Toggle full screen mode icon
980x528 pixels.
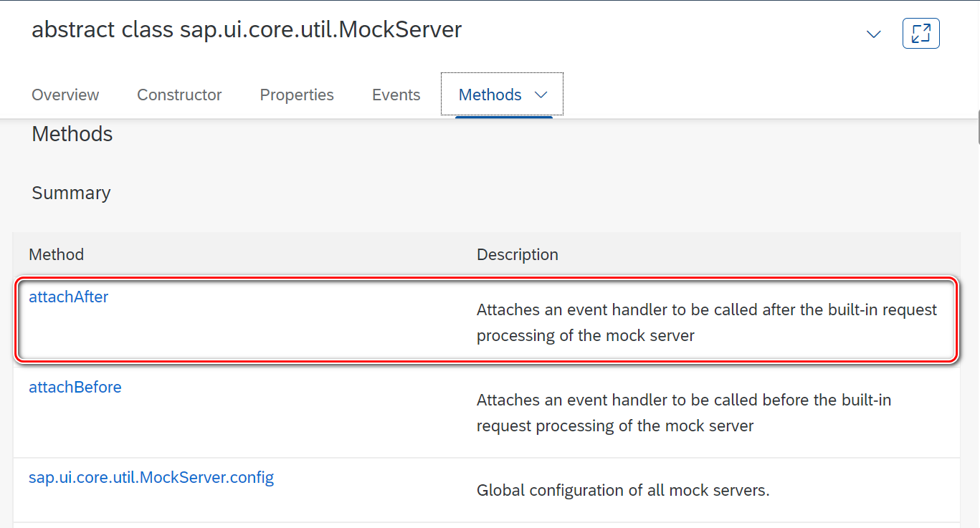920,34
